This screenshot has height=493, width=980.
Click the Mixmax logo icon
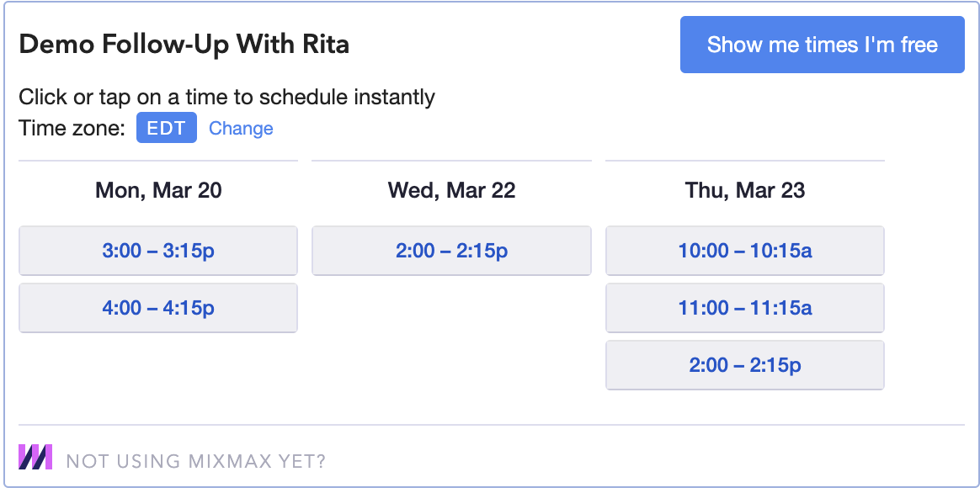35,457
